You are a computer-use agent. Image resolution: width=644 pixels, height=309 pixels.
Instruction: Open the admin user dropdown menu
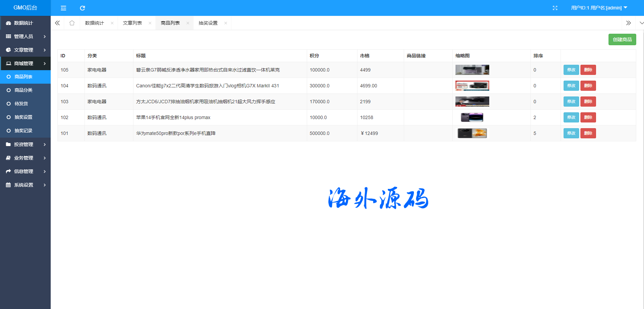pyautogui.click(x=599, y=8)
